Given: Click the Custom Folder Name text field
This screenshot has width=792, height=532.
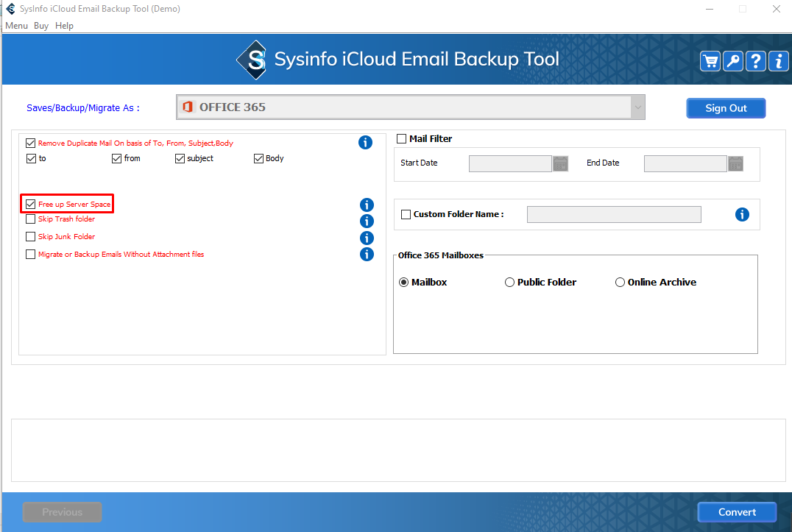Looking at the screenshot, I should coord(614,215).
